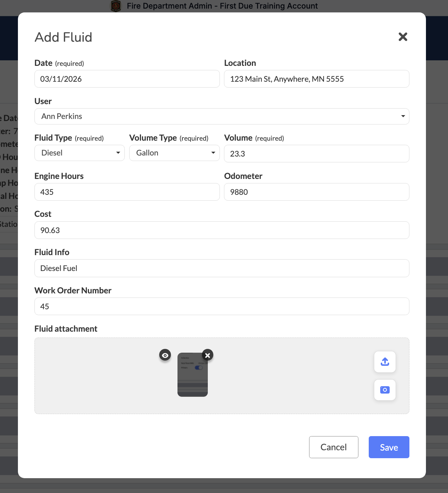This screenshot has width=448, height=493.
Task: Click Fire Department Admin title text
Action: (x=222, y=6)
